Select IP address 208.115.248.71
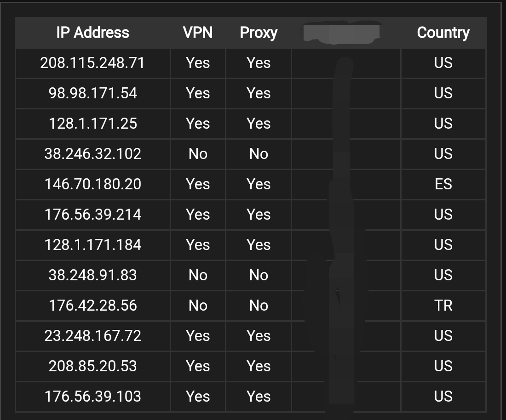This screenshot has width=506, height=420. tap(92, 63)
